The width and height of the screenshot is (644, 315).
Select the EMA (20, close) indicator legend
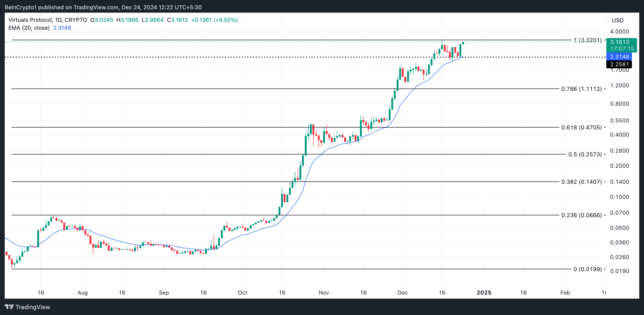click(29, 28)
